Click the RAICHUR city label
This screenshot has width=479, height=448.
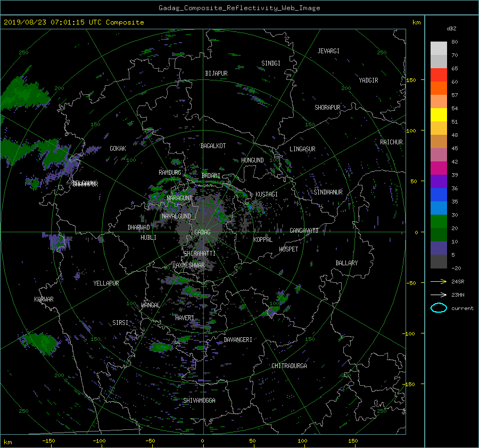click(x=391, y=142)
